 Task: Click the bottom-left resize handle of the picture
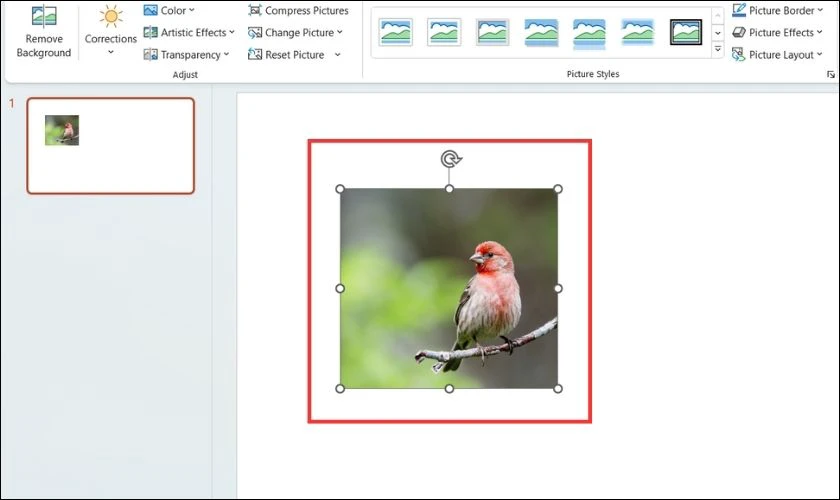[x=340, y=389]
